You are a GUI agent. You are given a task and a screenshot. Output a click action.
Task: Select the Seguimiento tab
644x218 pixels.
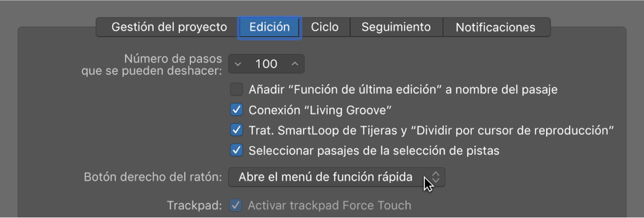(x=396, y=27)
